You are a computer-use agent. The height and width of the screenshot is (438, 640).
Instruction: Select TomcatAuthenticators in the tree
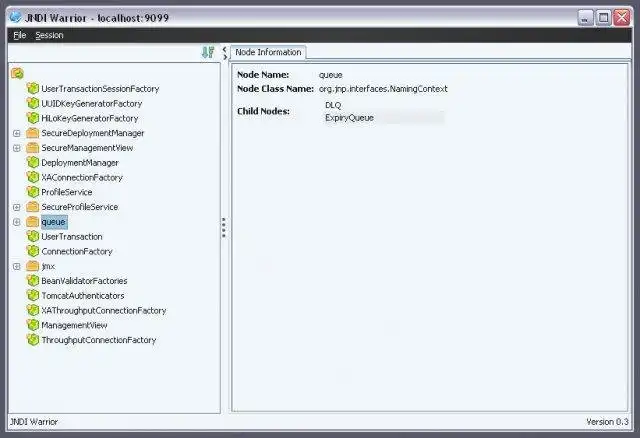click(x=83, y=296)
